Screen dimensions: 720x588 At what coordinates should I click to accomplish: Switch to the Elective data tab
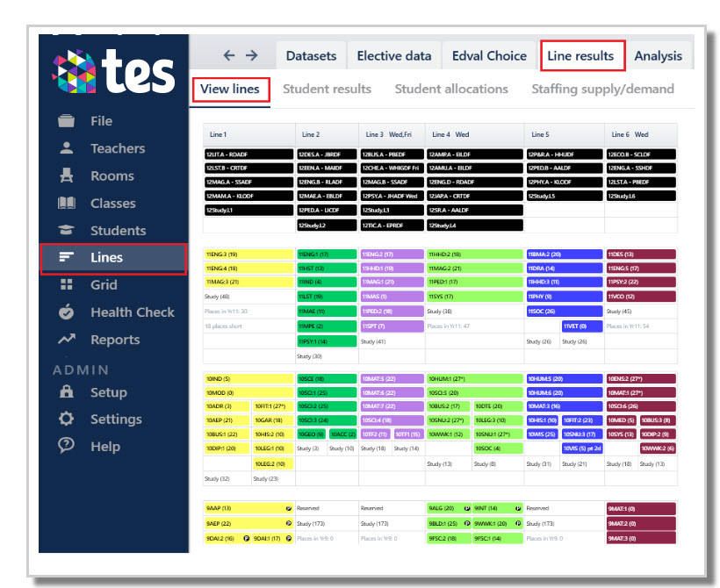click(x=394, y=55)
